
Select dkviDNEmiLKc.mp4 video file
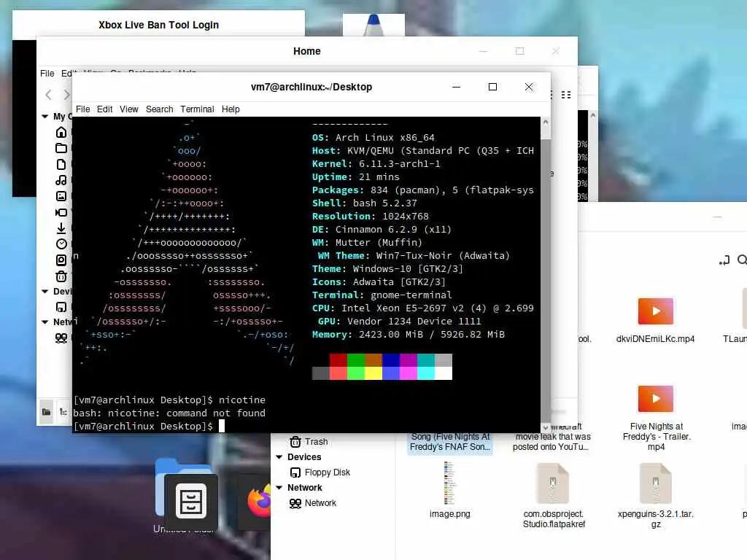pyautogui.click(x=656, y=320)
